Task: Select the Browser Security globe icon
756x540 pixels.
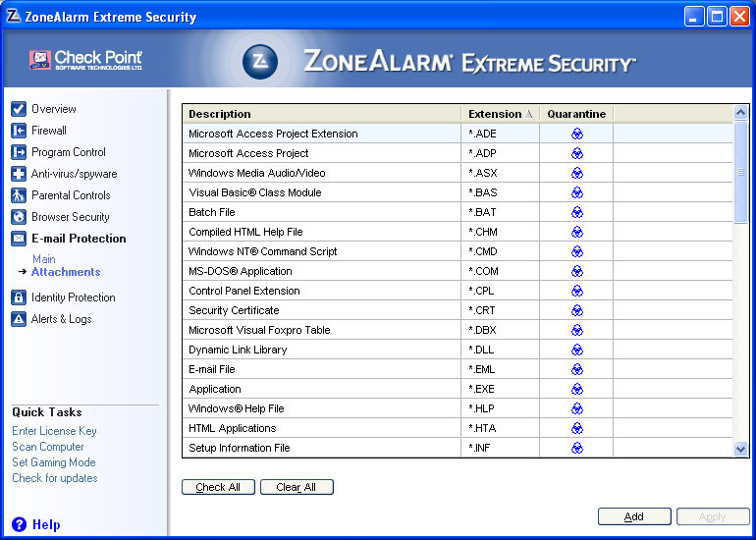Action: pyautogui.click(x=19, y=217)
